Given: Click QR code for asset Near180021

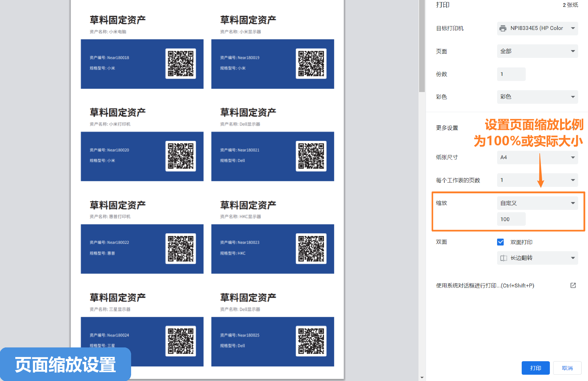Looking at the screenshot, I should point(311,156).
